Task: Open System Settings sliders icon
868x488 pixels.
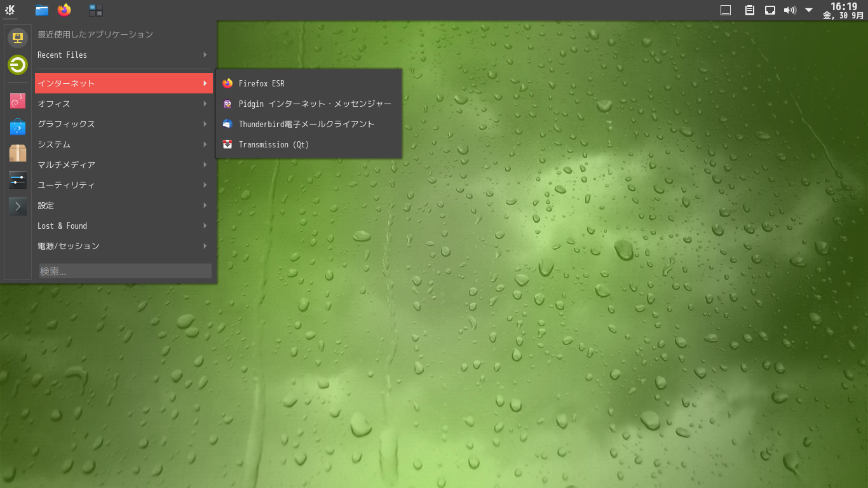Action: (x=18, y=180)
